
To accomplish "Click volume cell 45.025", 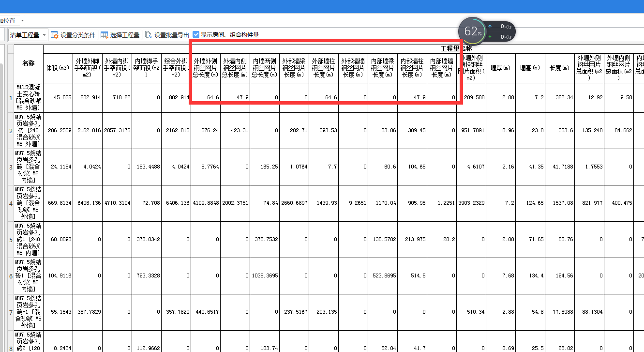I will (x=58, y=98).
